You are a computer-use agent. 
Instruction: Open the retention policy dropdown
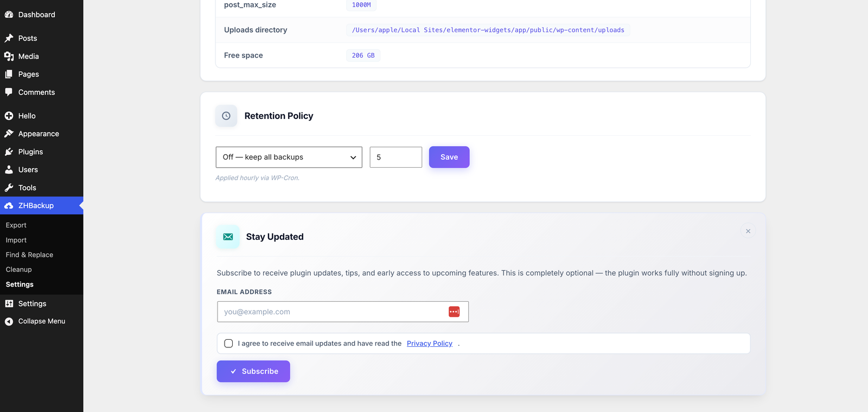[289, 157]
